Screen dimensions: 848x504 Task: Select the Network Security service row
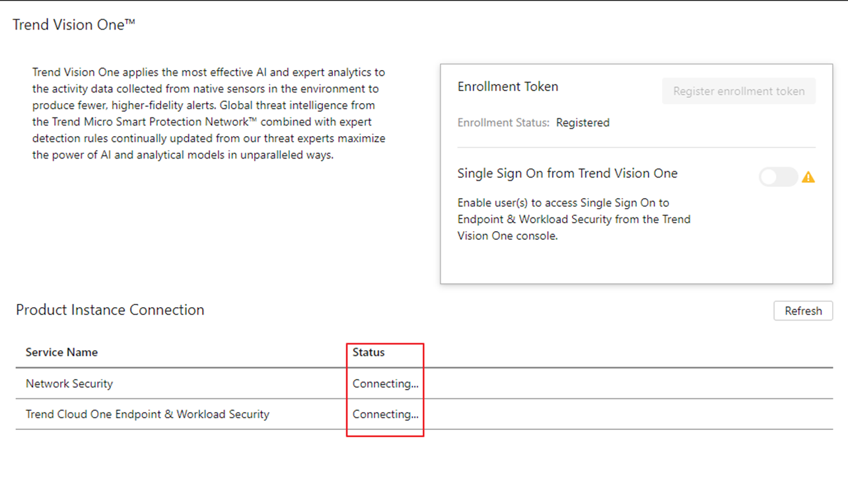click(x=69, y=383)
